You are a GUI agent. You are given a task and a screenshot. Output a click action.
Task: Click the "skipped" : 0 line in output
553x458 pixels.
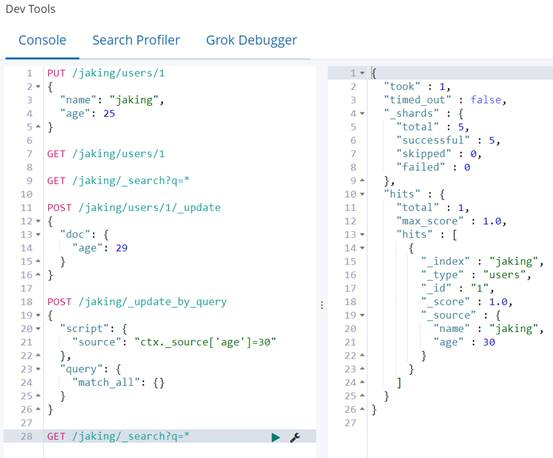pyautogui.click(x=439, y=154)
